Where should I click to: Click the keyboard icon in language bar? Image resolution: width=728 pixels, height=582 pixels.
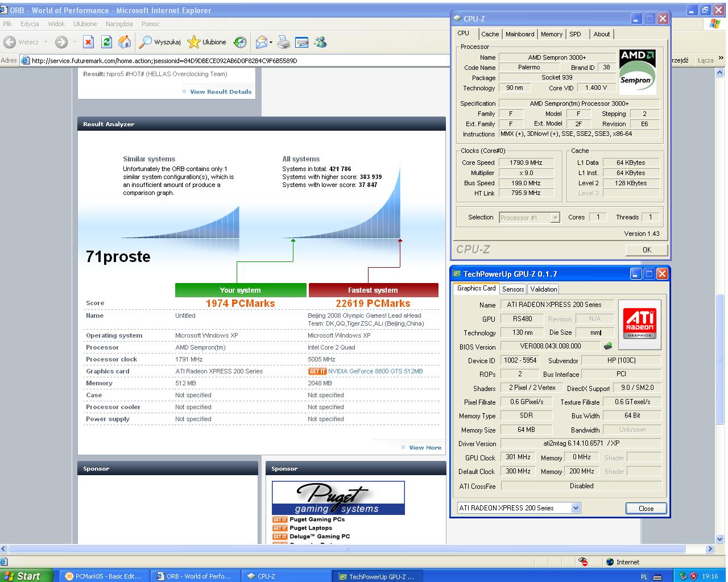coord(658,576)
